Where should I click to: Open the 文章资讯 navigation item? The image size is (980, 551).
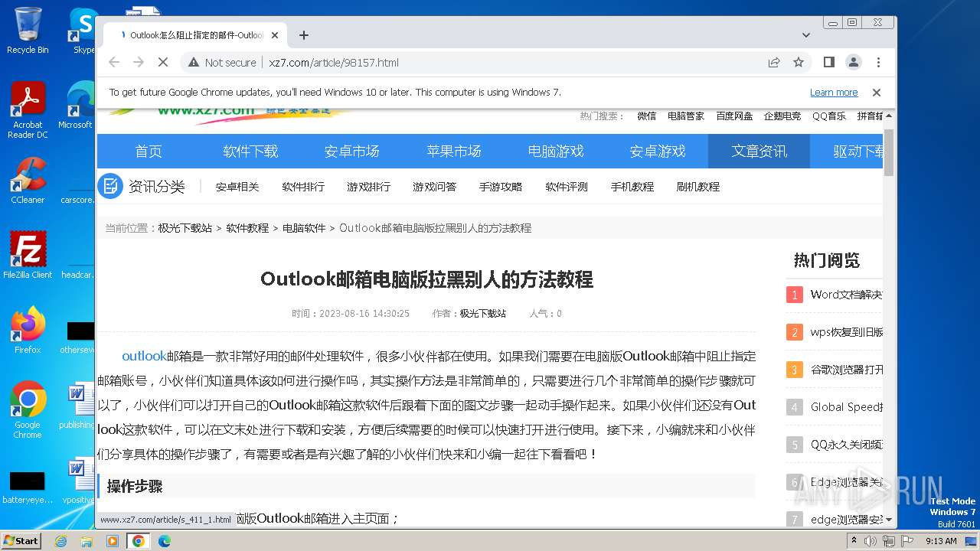coord(759,152)
